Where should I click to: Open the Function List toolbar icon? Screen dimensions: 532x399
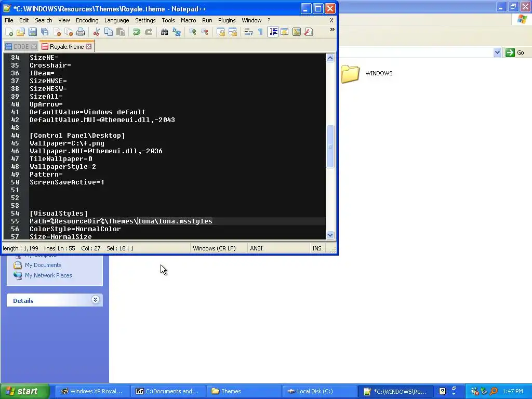pos(309,32)
